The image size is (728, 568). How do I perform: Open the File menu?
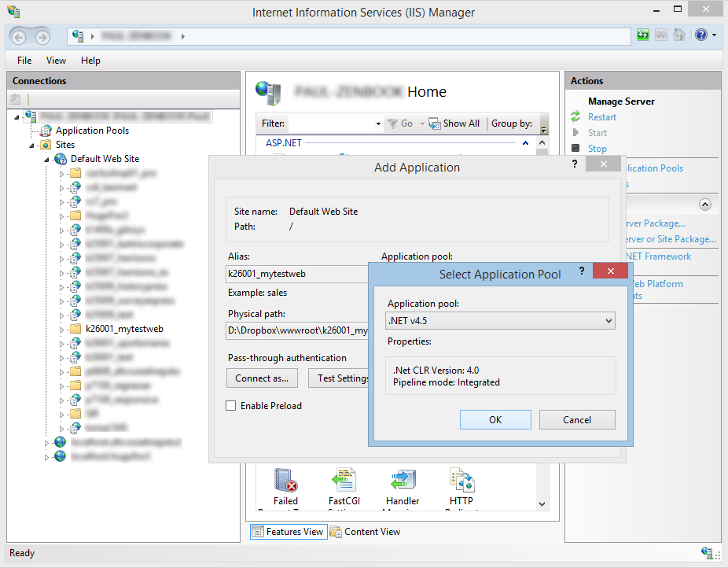point(24,61)
